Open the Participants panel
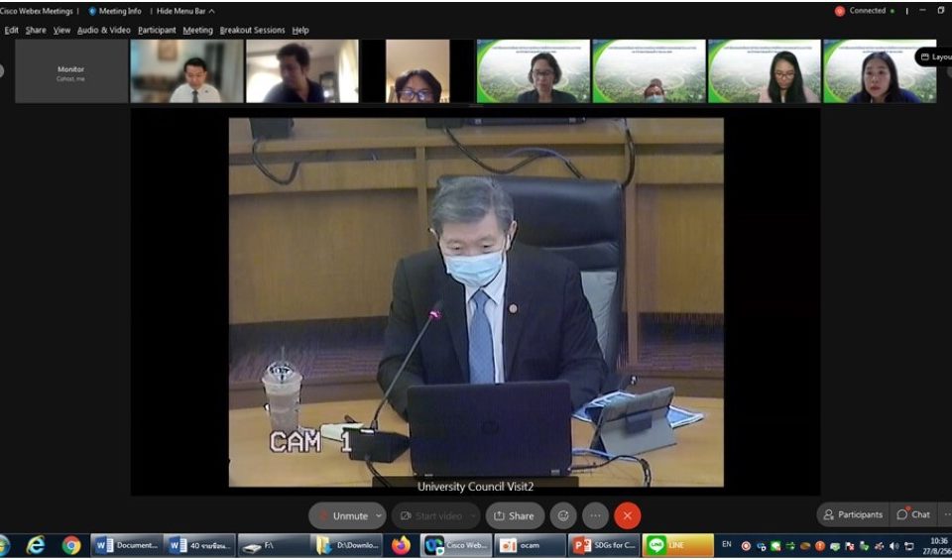The height and width of the screenshot is (560, 952). coord(852,514)
